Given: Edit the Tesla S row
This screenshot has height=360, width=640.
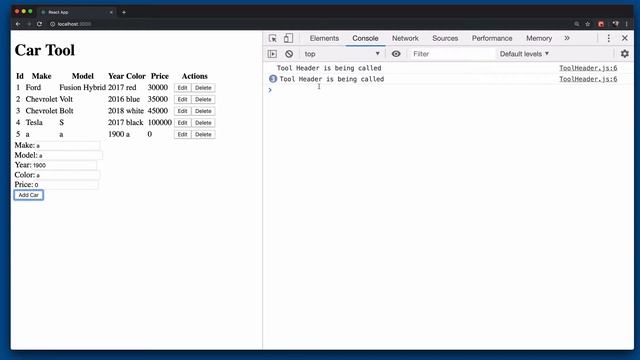Looking at the screenshot, I should (182, 123).
